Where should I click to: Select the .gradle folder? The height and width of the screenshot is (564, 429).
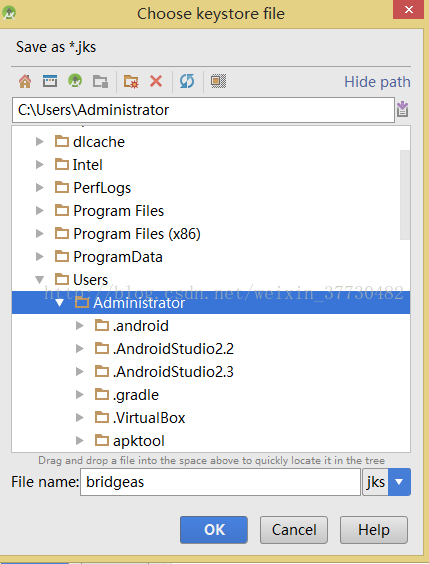211,395
